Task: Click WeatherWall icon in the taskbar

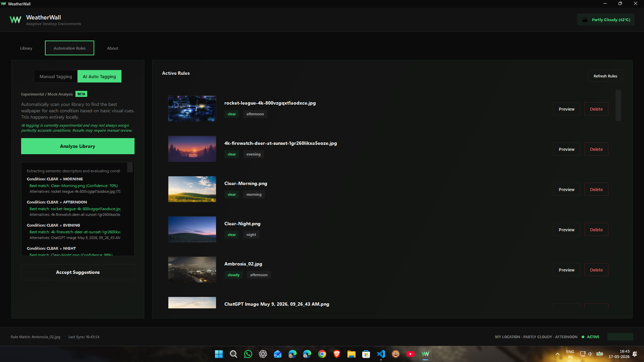Action: (x=425, y=354)
